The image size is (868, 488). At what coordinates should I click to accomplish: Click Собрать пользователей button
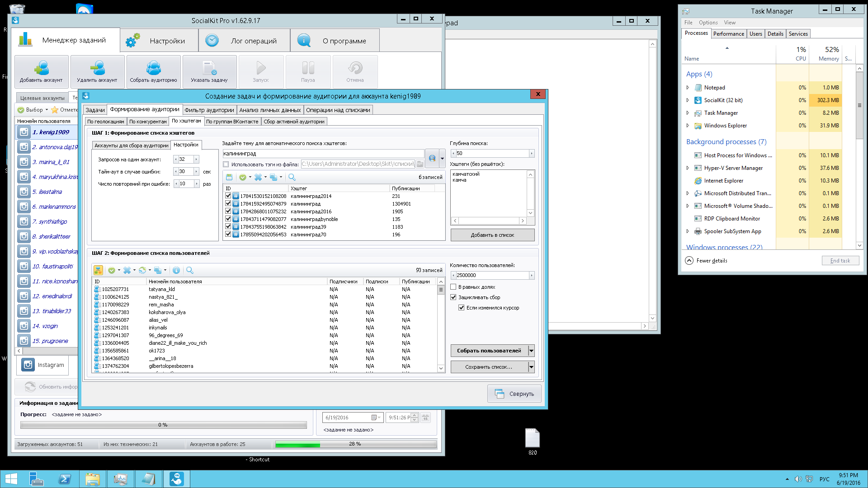pos(489,351)
